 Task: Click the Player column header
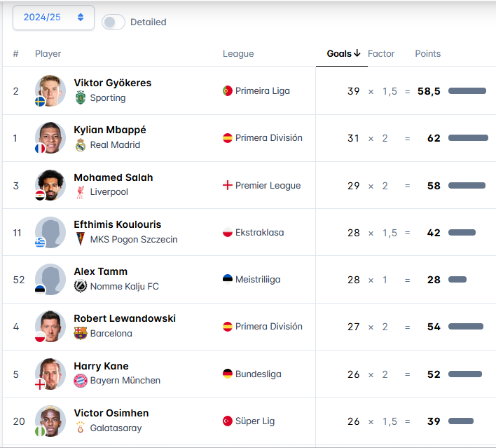[48, 54]
